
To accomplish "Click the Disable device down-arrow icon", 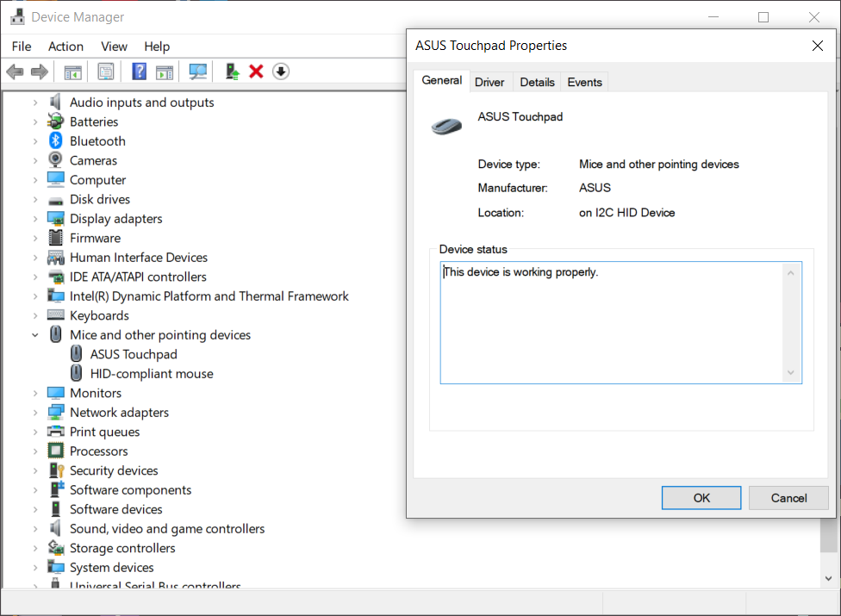I will point(280,71).
